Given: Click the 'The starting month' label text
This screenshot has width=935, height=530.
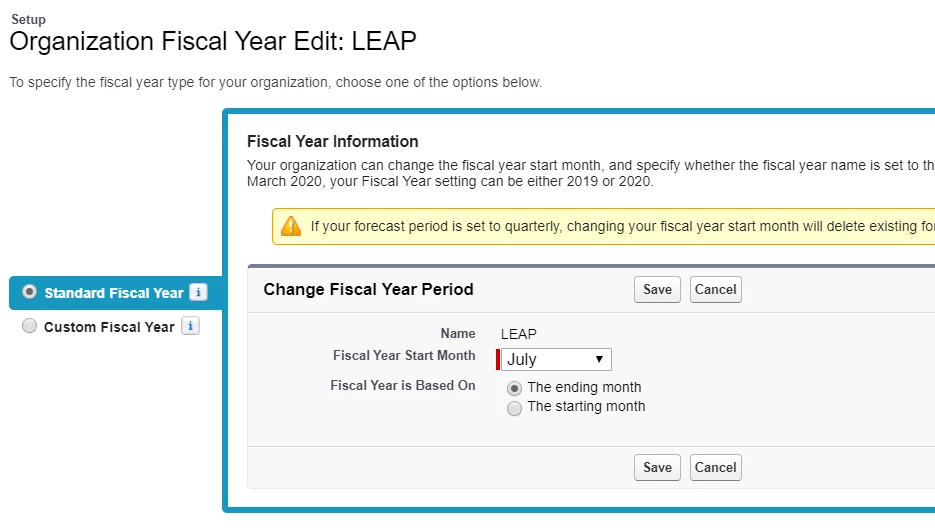Looking at the screenshot, I should point(586,407).
